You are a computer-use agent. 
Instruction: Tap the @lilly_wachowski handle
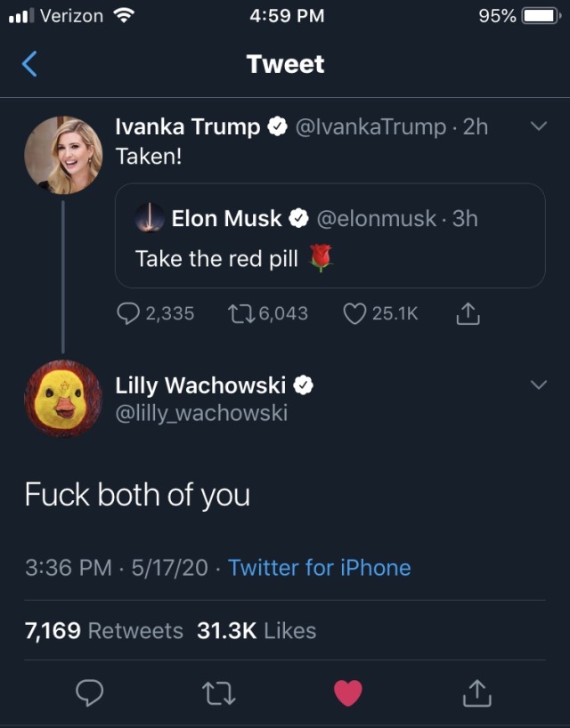click(x=201, y=413)
